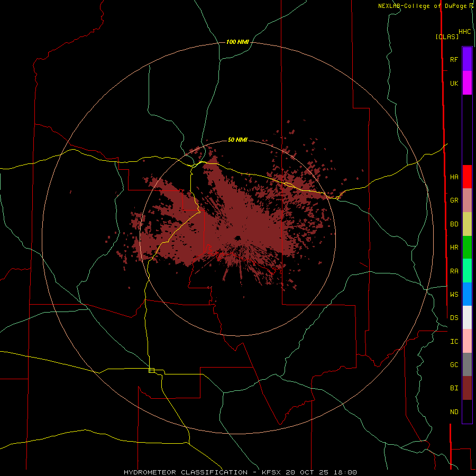Click the GR legend label

(x=454, y=200)
